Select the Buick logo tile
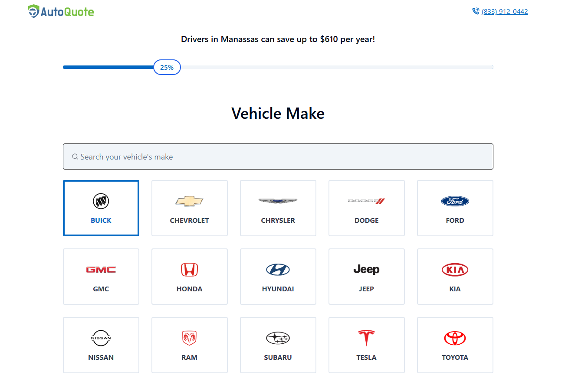This screenshot has height=388, width=588. pyautogui.click(x=101, y=201)
